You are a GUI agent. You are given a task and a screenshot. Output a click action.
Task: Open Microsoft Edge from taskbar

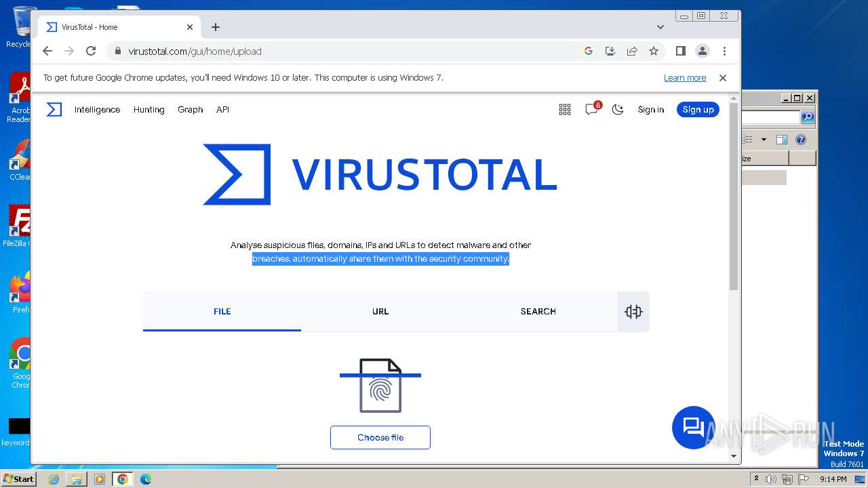146,479
